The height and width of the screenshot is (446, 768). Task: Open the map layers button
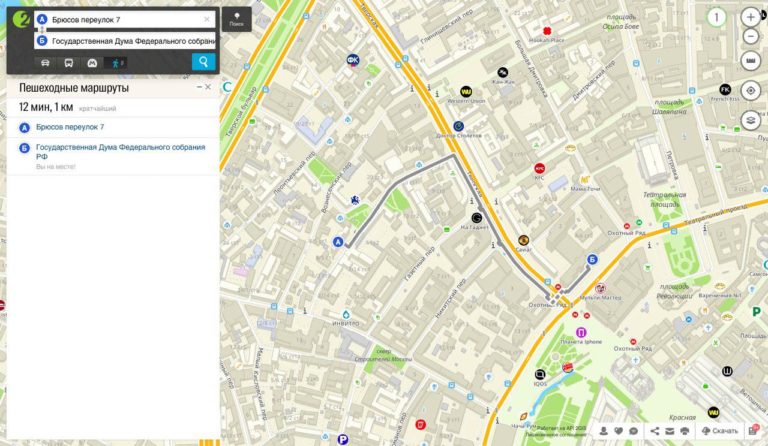tap(751, 120)
